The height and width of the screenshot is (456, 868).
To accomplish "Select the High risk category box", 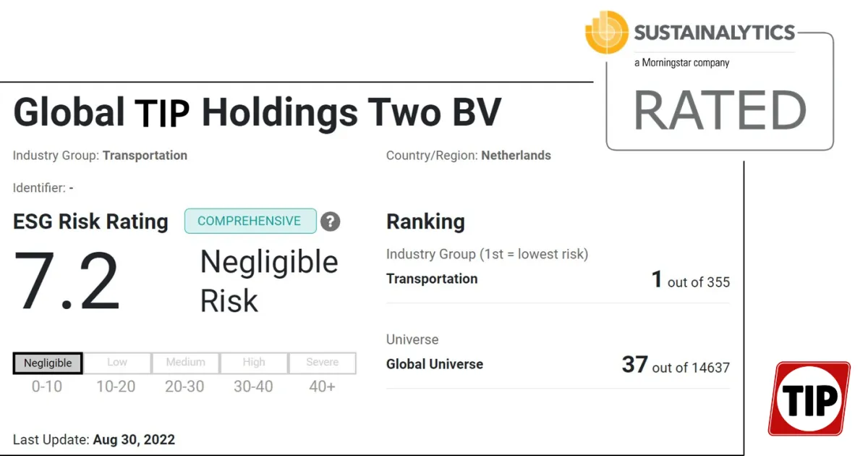I will click(253, 363).
